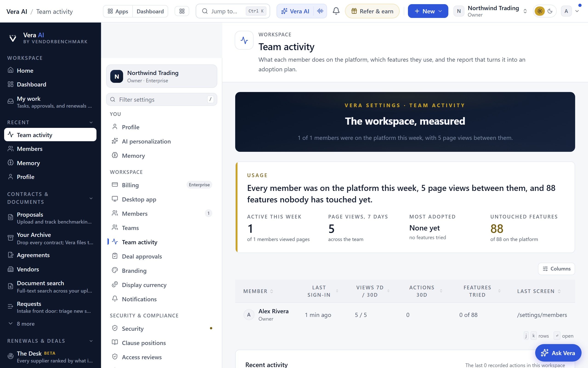This screenshot has height=368, width=588.
Task: Sort table by Views 7D / 30D
Action: (373, 291)
